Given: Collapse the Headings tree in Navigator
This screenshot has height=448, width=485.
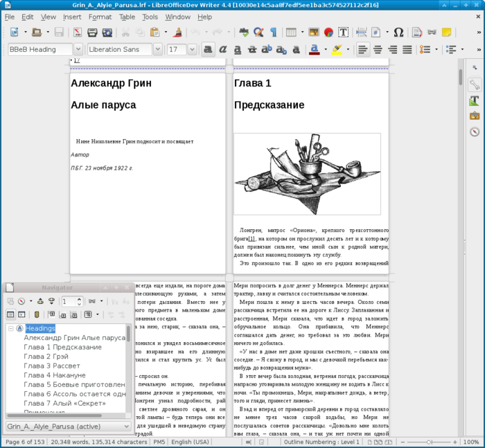Looking at the screenshot, I should [x=11, y=328].
